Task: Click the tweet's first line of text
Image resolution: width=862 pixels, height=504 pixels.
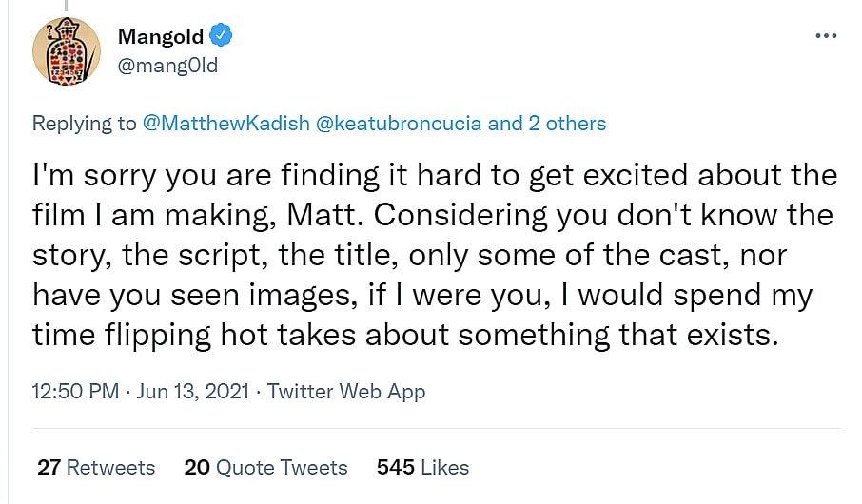Action: coord(434,176)
